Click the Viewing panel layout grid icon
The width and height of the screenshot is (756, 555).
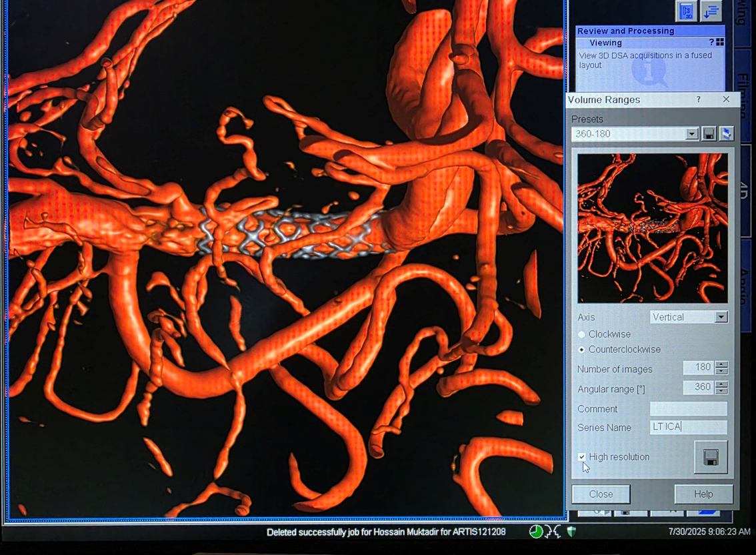[x=720, y=43]
